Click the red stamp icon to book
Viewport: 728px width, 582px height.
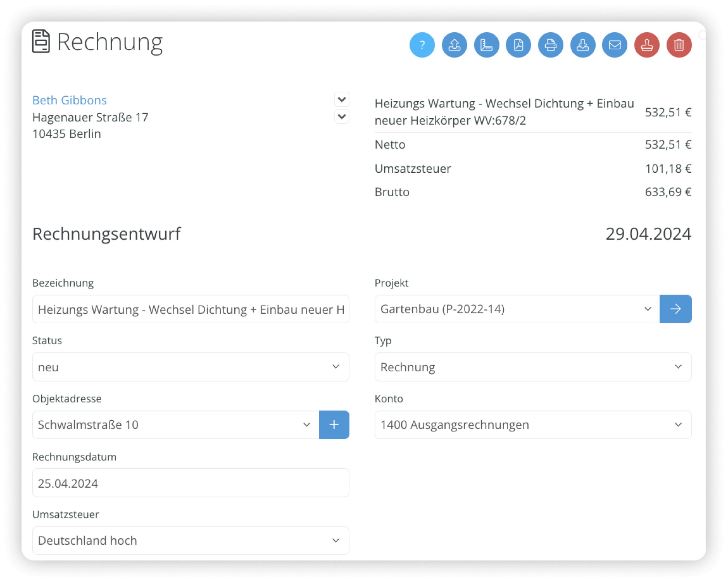tap(647, 45)
